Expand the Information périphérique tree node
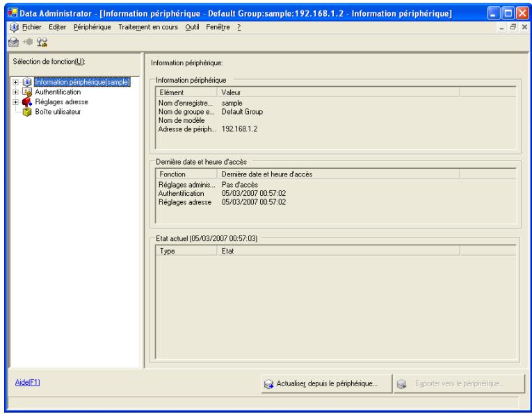532x414 pixels. point(15,82)
